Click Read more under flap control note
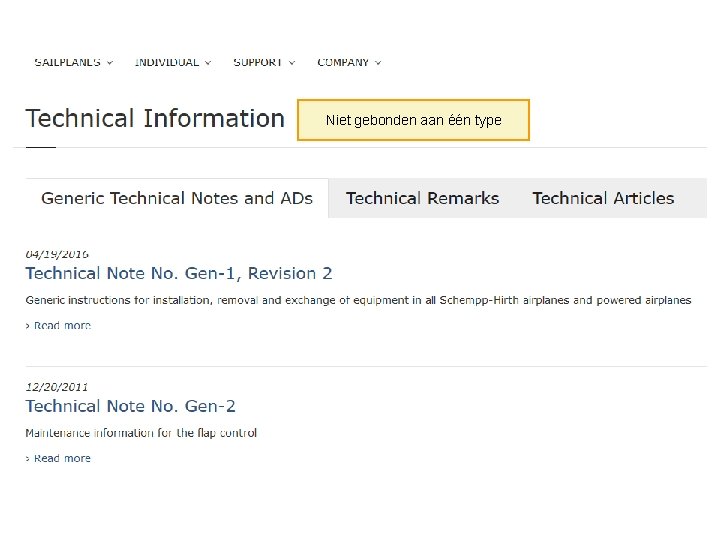 pos(62,458)
